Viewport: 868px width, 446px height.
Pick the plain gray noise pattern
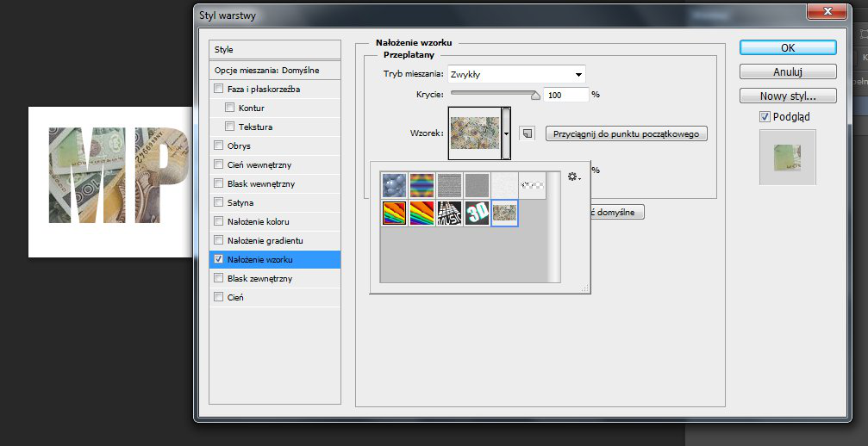pos(477,185)
